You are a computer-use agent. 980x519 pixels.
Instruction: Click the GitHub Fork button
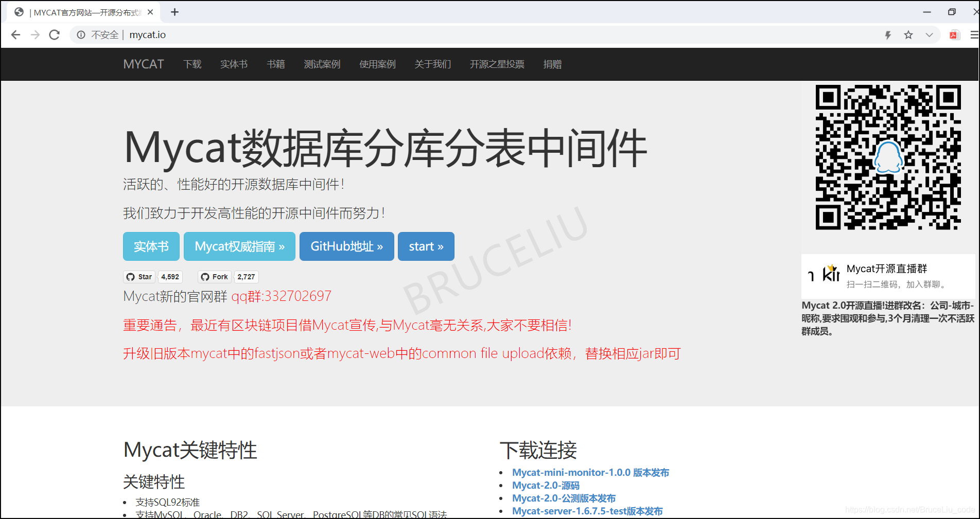[214, 277]
